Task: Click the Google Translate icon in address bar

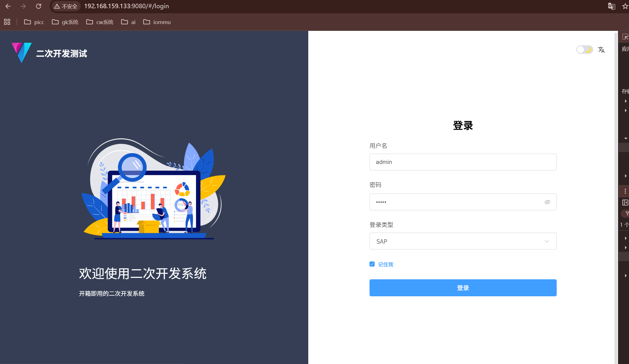Action: [x=612, y=6]
